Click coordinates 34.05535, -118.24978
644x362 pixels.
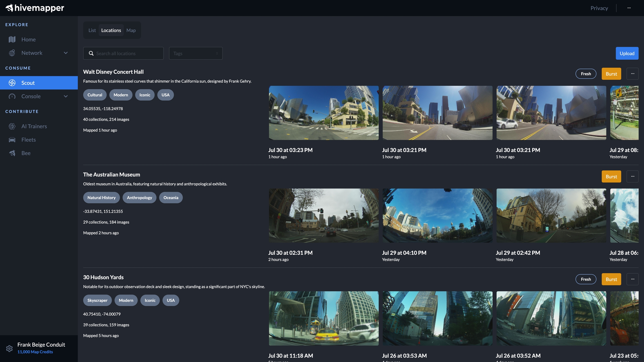click(103, 109)
